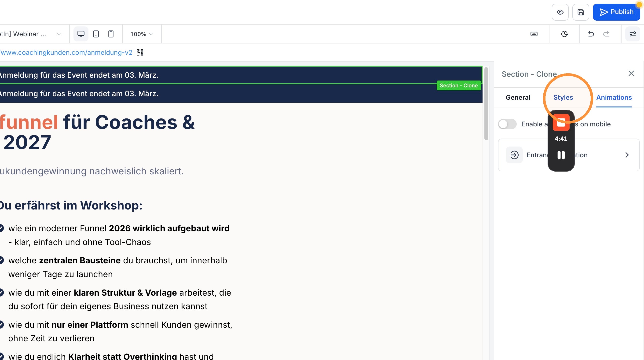Click the 'funnel für Coaches &' headline
The height and width of the screenshot is (360, 644).
[97, 122]
